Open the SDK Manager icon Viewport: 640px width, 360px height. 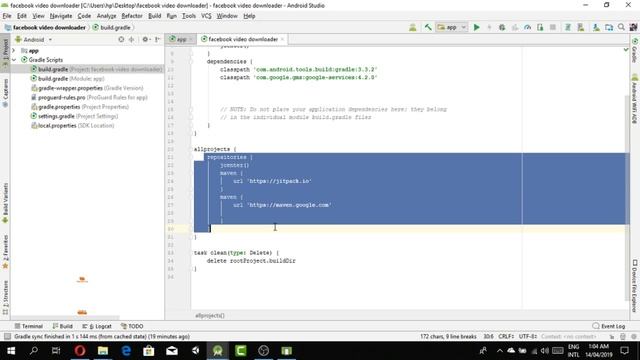(x=596, y=27)
